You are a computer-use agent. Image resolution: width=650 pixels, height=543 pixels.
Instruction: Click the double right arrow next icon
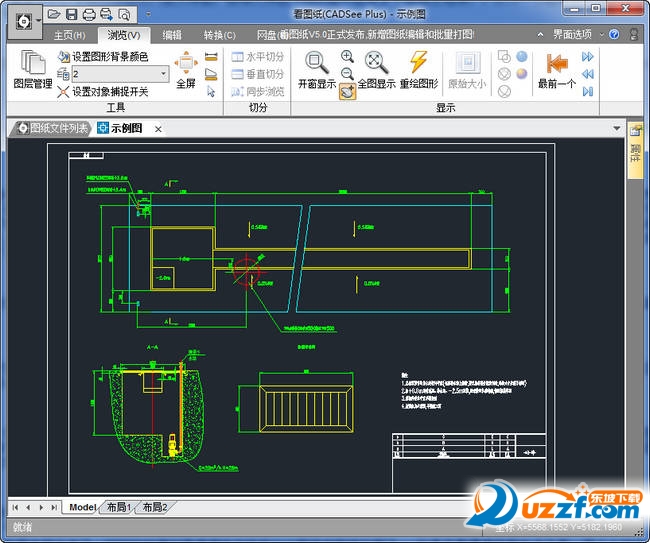[587, 56]
